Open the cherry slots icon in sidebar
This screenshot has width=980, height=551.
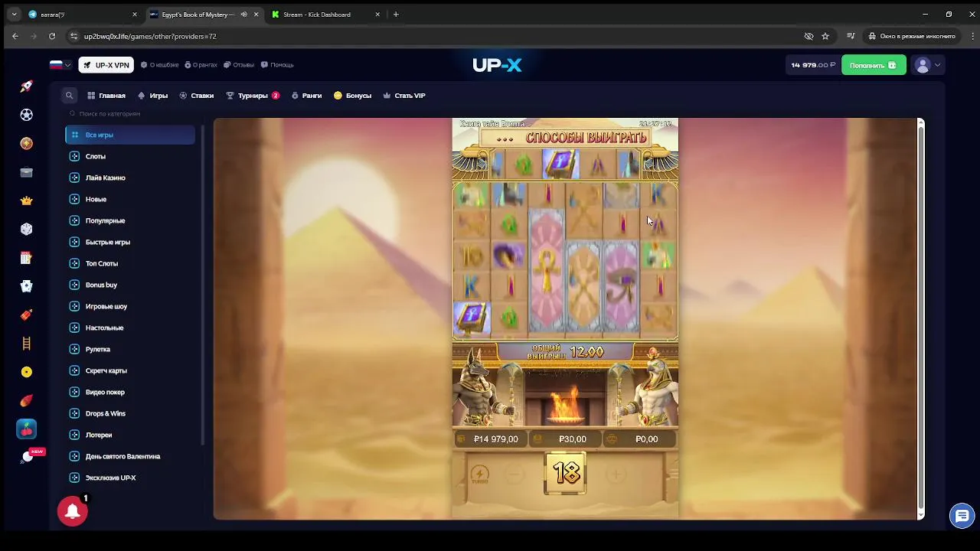(x=27, y=429)
